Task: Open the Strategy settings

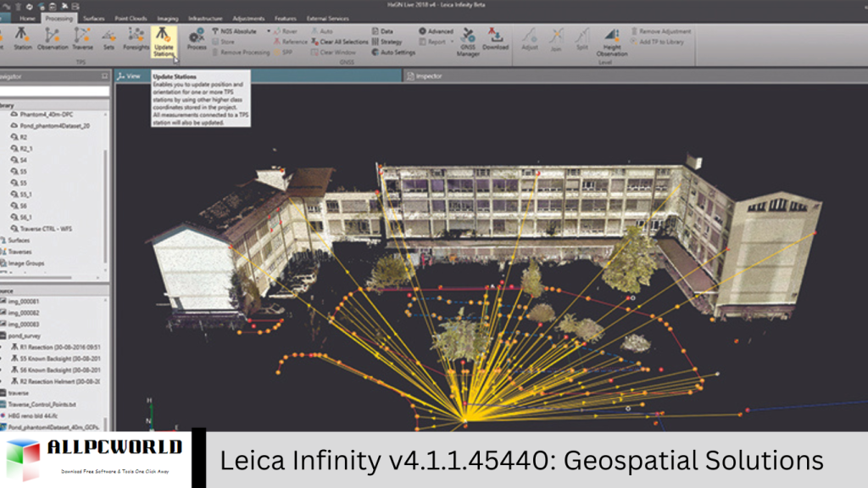Action: click(x=387, y=42)
